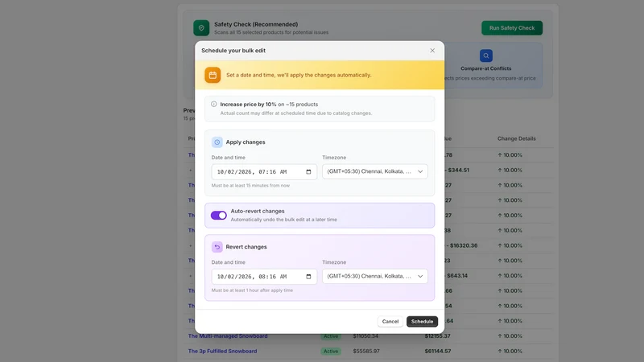Click the Revert changes date and time field
This screenshot has width=644, height=362.
(264, 276)
